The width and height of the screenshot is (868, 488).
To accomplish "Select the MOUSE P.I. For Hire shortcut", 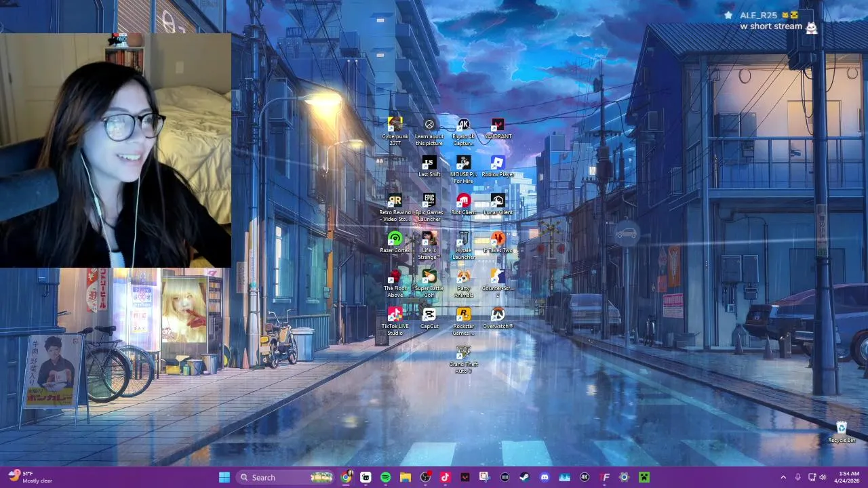I will point(463,169).
